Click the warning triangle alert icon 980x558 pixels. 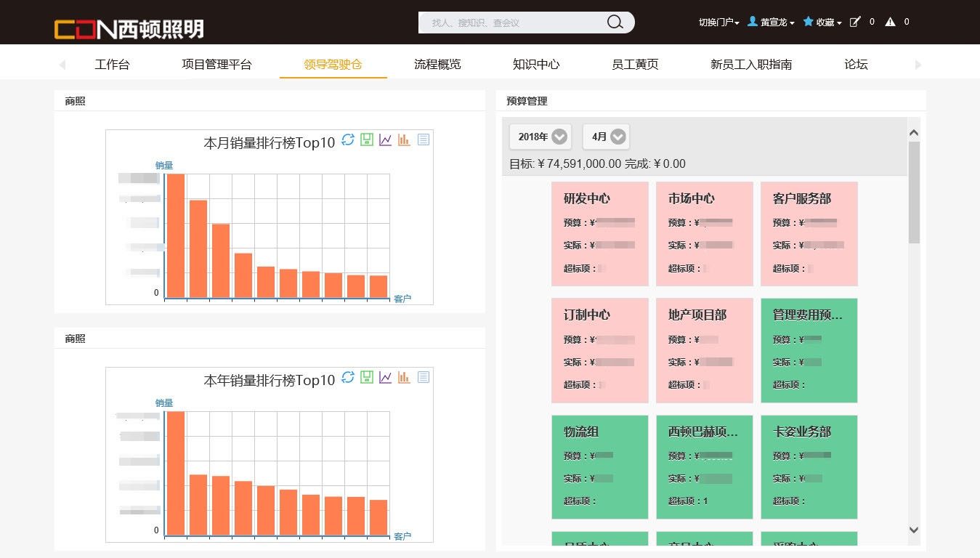pyautogui.click(x=890, y=22)
